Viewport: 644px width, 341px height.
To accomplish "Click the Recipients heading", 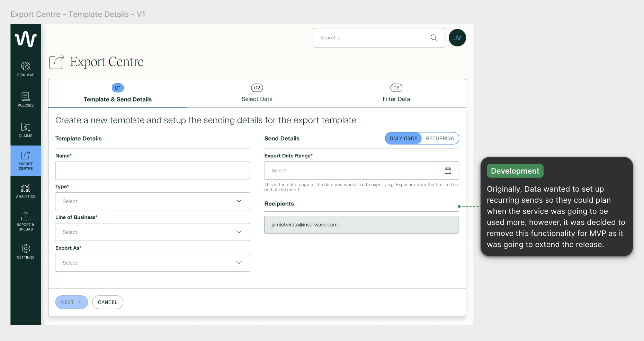I will tap(279, 204).
